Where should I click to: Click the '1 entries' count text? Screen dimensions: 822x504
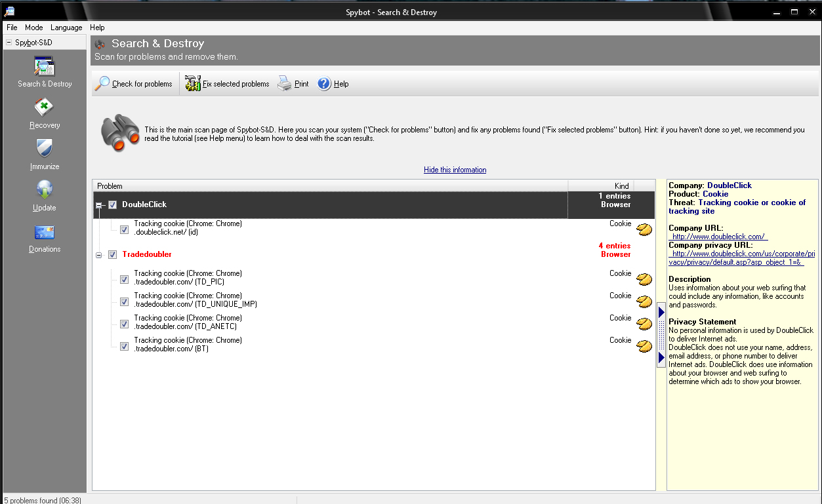pyautogui.click(x=615, y=196)
